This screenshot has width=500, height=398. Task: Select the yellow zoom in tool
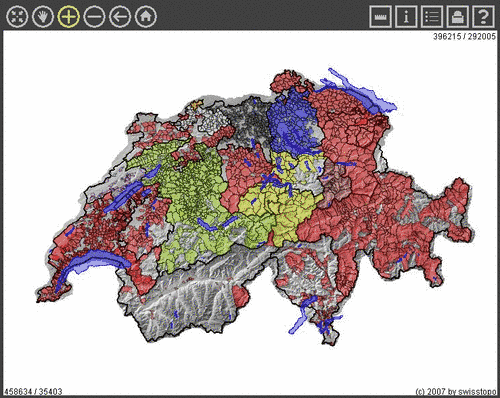coord(69,16)
